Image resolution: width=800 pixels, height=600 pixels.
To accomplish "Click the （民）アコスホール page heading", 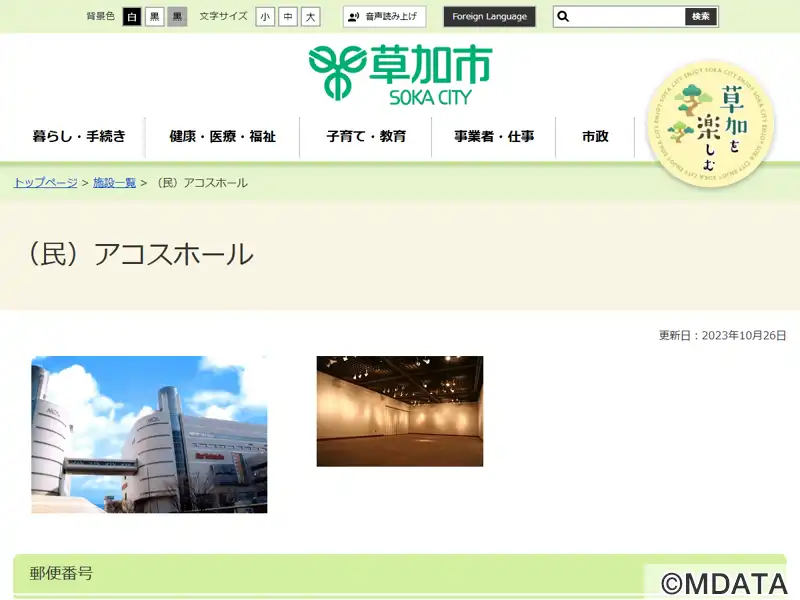I will tap(141, 255).
